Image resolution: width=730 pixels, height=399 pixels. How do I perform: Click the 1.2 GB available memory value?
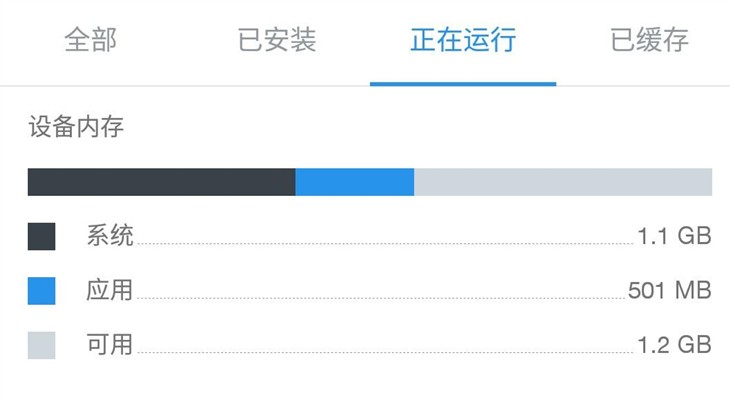[674, 345]
